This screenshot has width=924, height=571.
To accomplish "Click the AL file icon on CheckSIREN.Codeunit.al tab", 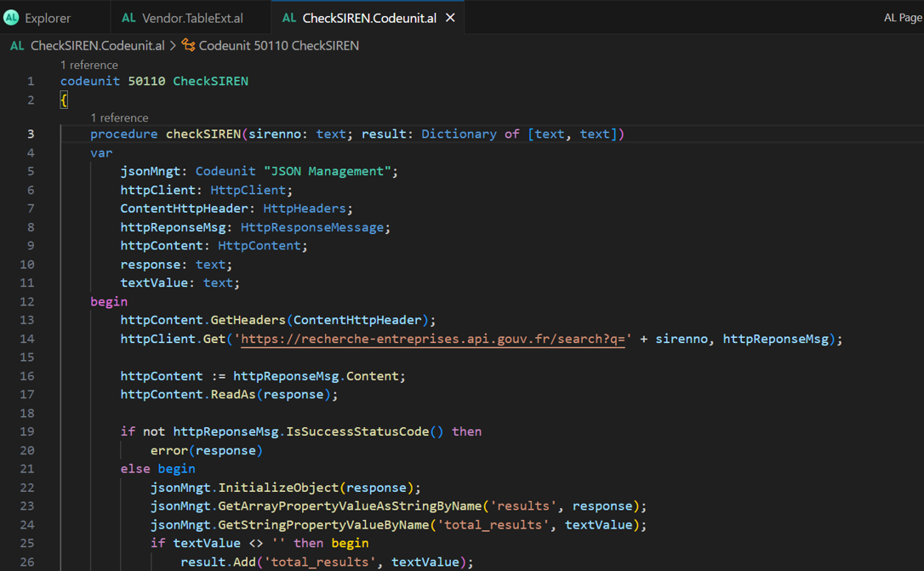I will (289, 18).
